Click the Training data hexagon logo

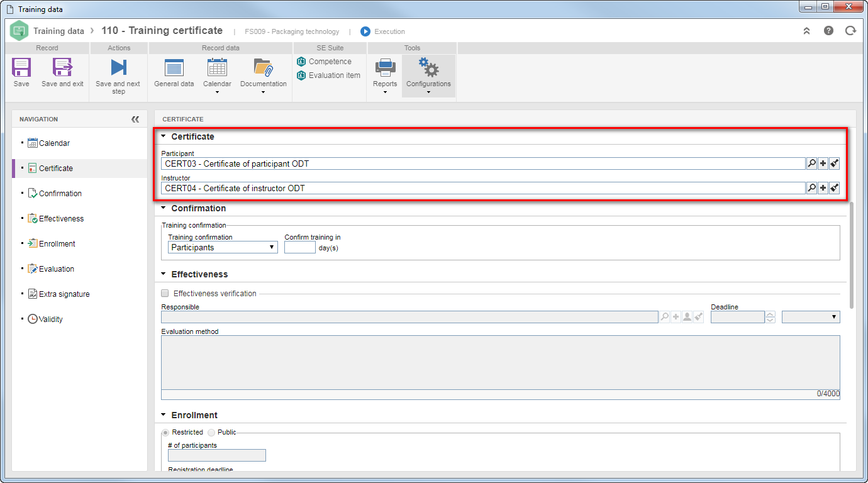click(19, 30)
